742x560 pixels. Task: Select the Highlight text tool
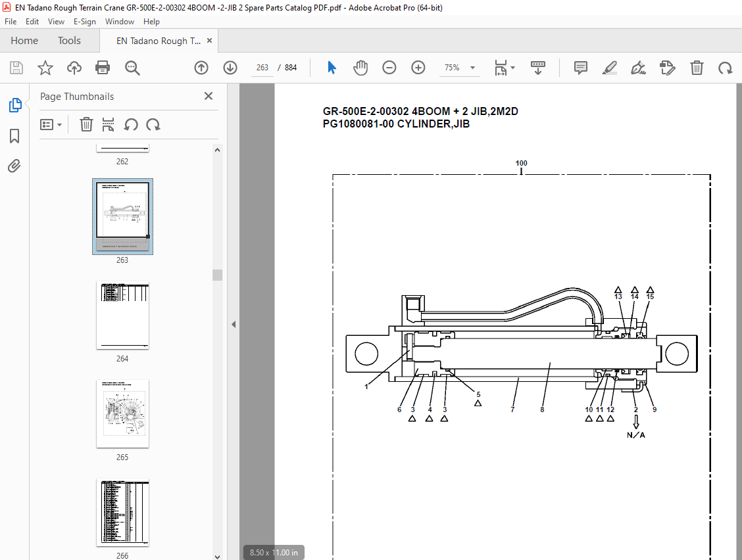pyautogui.click(x=610, y=68)
